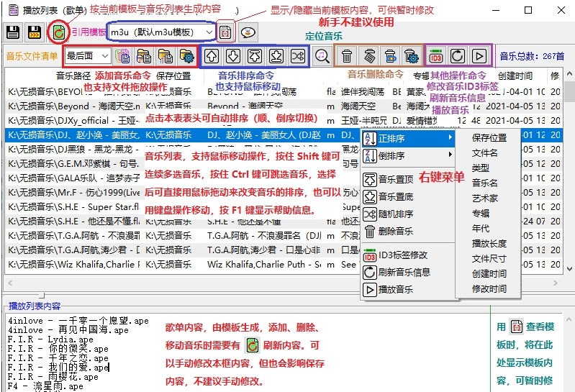Click the move music to bottom icon
The height and width of the screenshot is (392, 575).
276,55
